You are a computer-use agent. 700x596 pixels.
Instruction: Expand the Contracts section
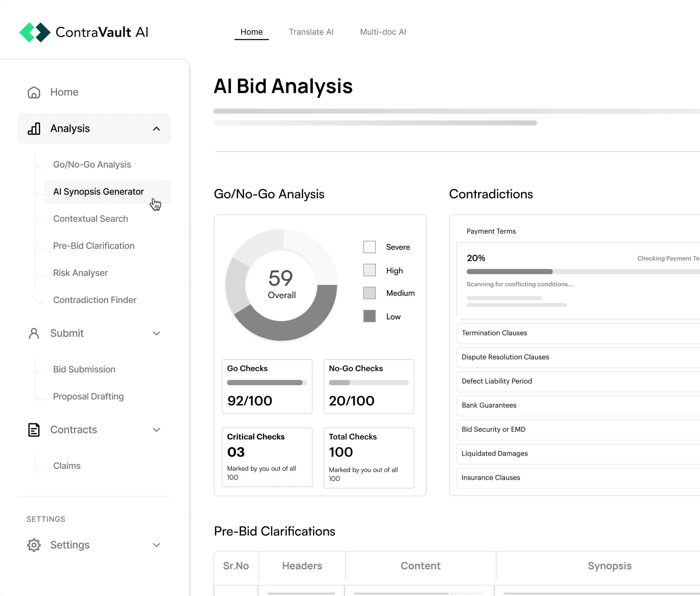pyautogui.click(x=157, y=430)
